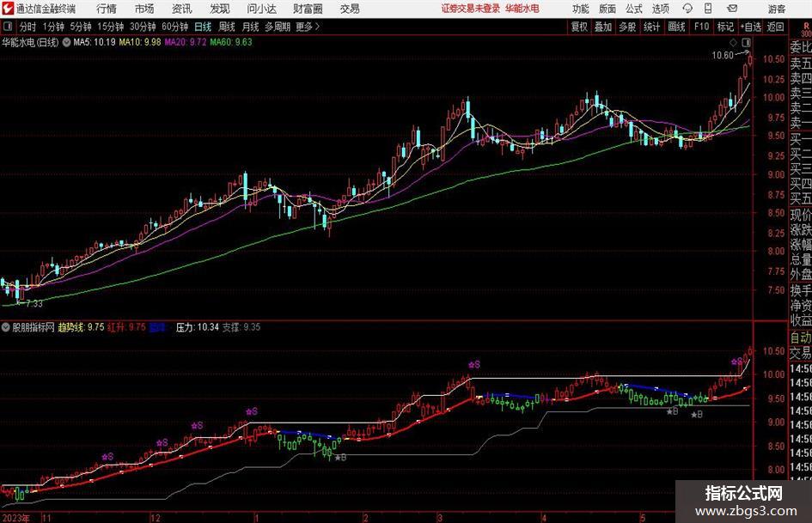812x523 pixels.
Task: Click the 支撑: 9.35 indicator value
Action: pos(241,327)
